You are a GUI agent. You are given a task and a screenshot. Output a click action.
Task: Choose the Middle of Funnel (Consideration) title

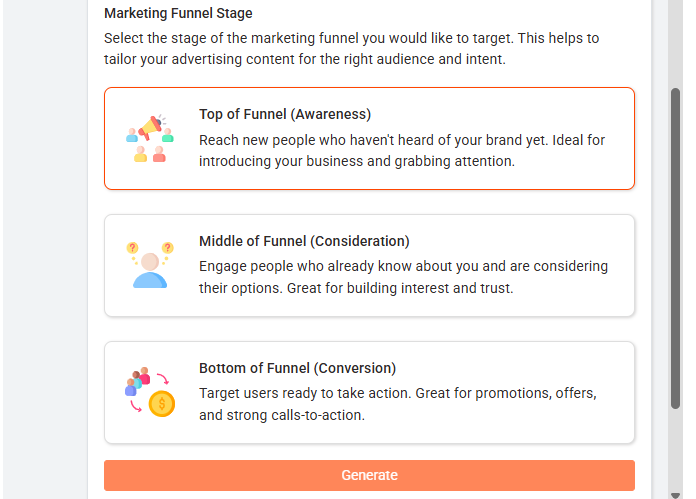coord(304,241)
